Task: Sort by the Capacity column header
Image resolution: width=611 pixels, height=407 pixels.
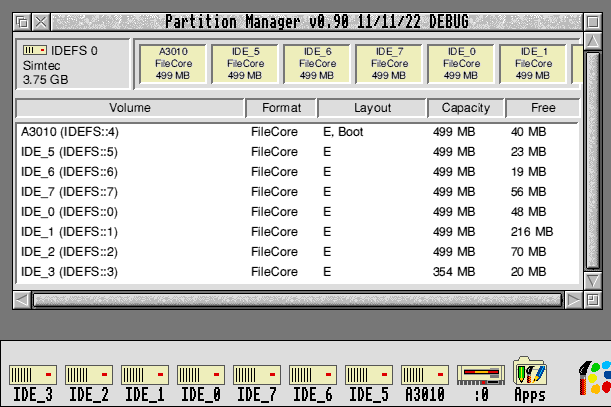Action: point(466,108)
